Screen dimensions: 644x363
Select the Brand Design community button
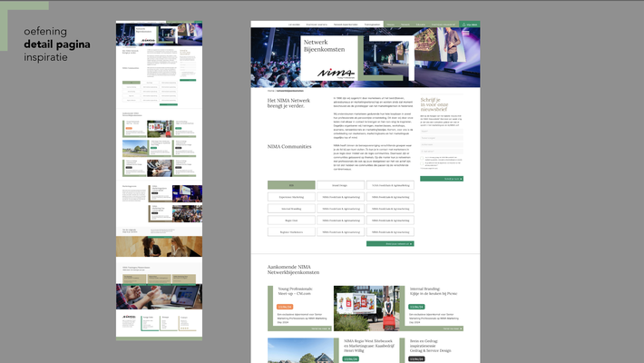coord(340,185)
